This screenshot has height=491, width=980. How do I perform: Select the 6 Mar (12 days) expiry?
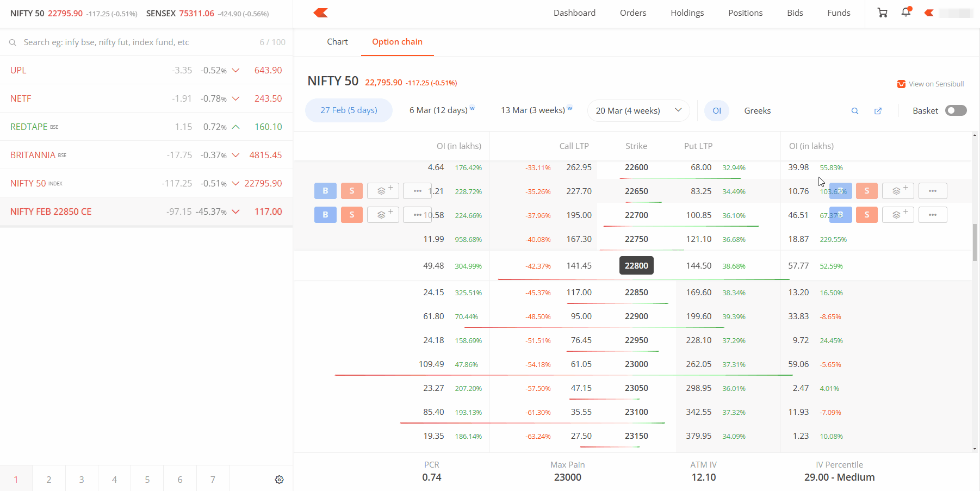(x=442, y=110)
